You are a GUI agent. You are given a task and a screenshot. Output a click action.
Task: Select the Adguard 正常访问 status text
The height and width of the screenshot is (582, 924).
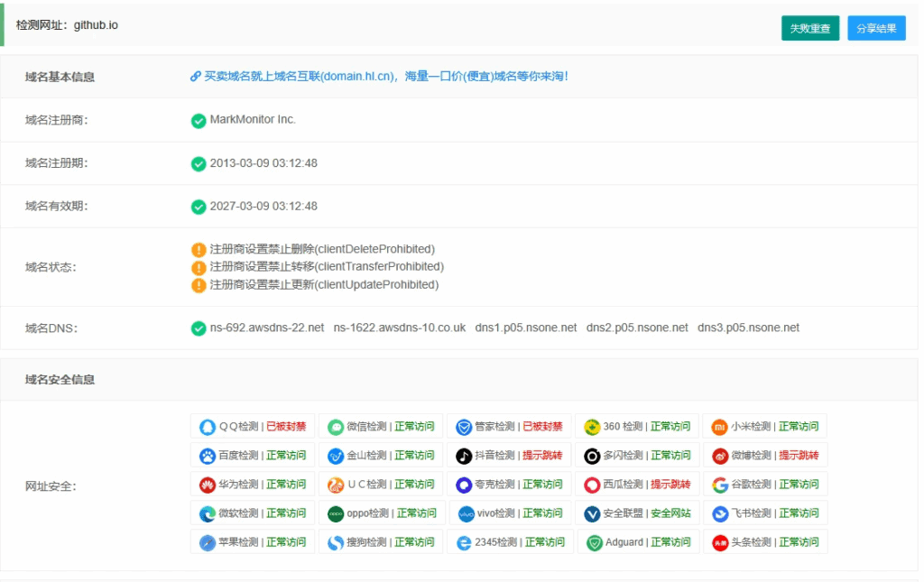[670, 542]
